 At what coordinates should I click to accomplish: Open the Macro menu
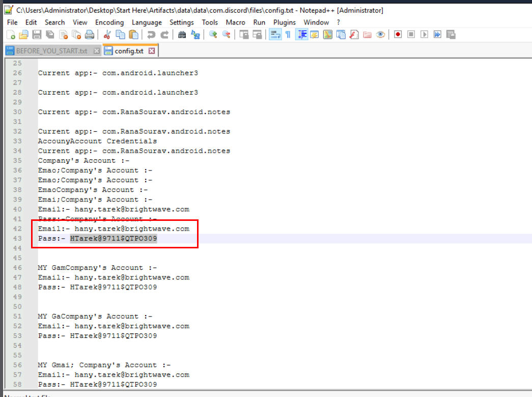(236, 22)
